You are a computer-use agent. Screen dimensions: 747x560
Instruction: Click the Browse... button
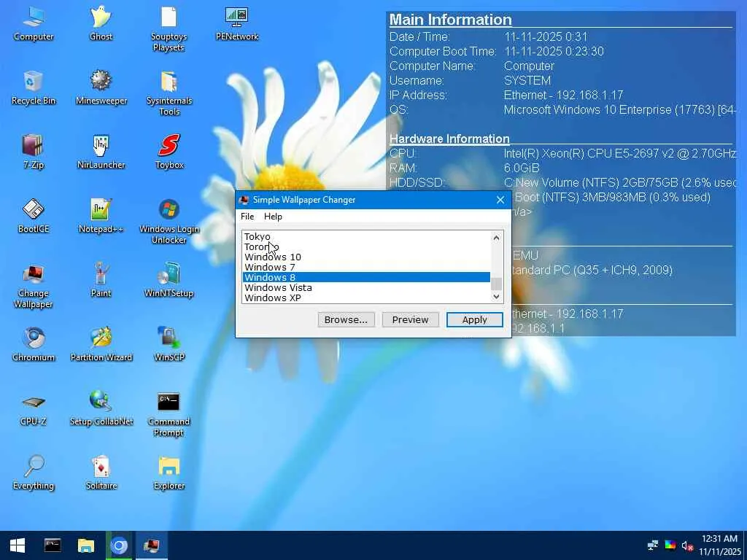click(x=346, y=319)
